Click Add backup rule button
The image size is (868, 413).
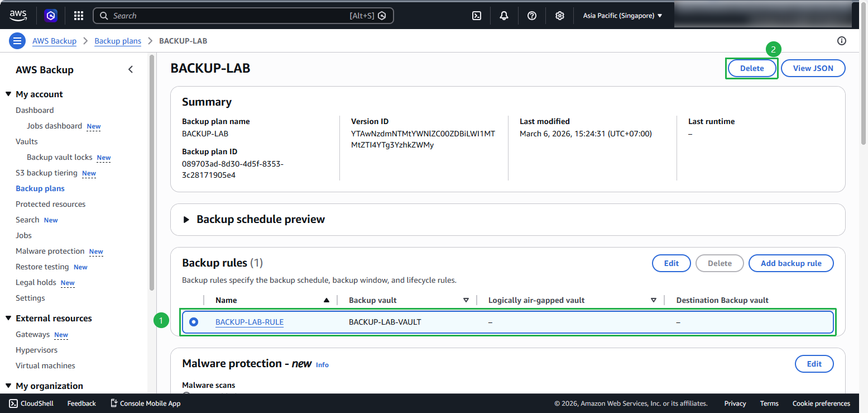pos(791,263)
